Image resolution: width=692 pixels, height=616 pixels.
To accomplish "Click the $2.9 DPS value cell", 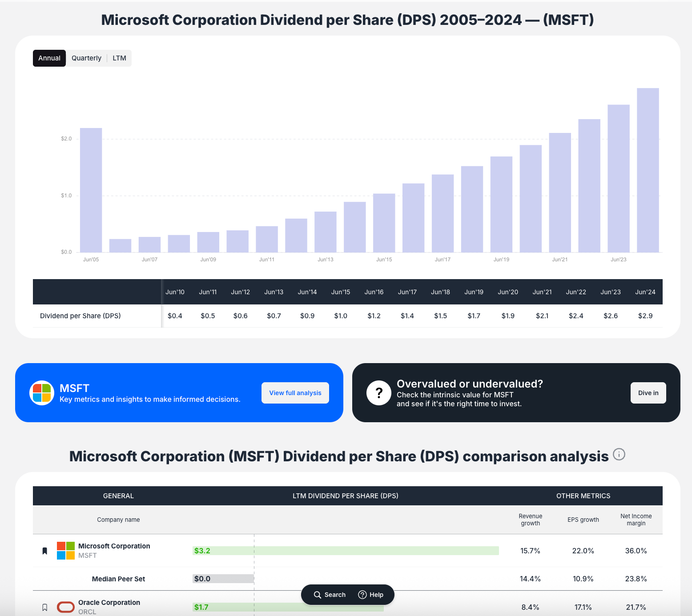I will pos(645,316).
